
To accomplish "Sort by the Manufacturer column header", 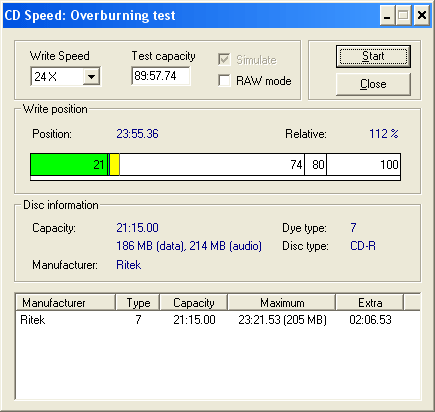I will 65,302.
